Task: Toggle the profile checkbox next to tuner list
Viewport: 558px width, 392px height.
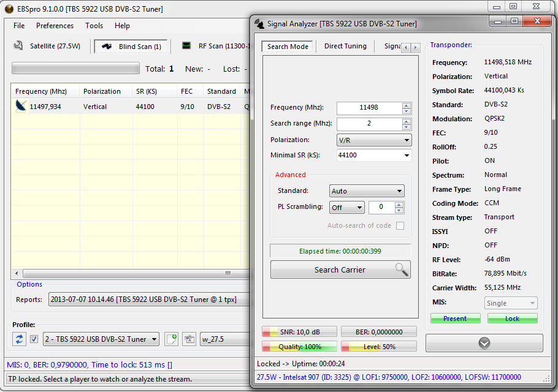Action: point(34,339)
